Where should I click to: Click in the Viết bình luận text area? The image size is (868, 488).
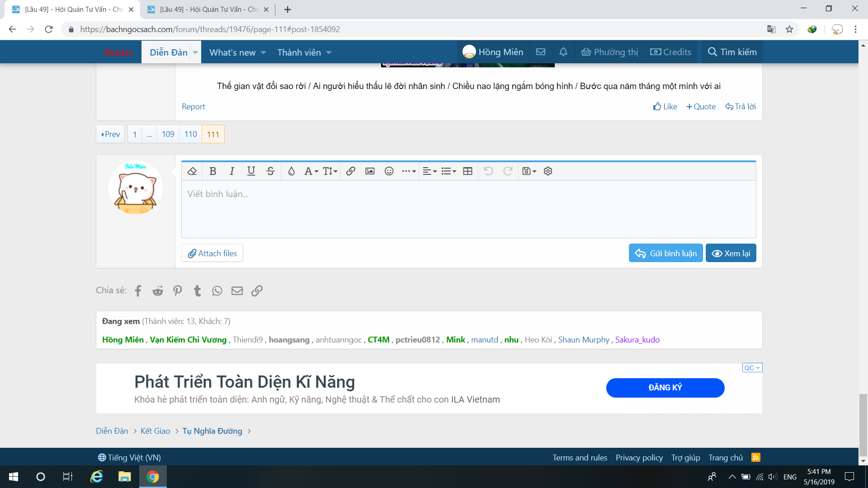[x=468, y=209]
